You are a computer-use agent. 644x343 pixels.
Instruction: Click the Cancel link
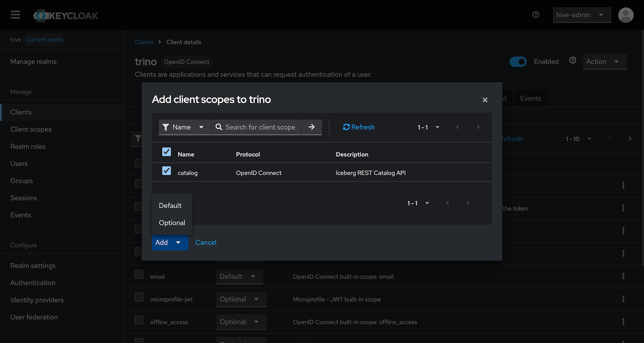pos(206,242)
